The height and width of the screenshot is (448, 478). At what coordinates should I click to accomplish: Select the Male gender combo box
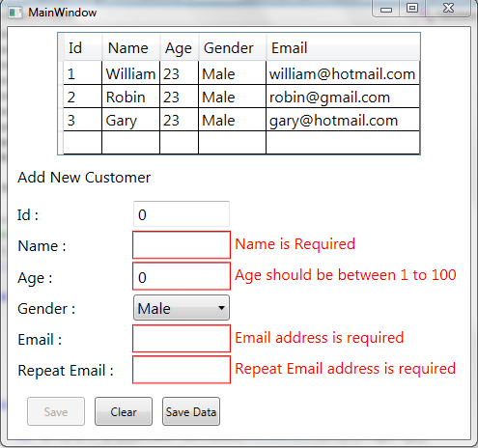[x=182, y=308]
